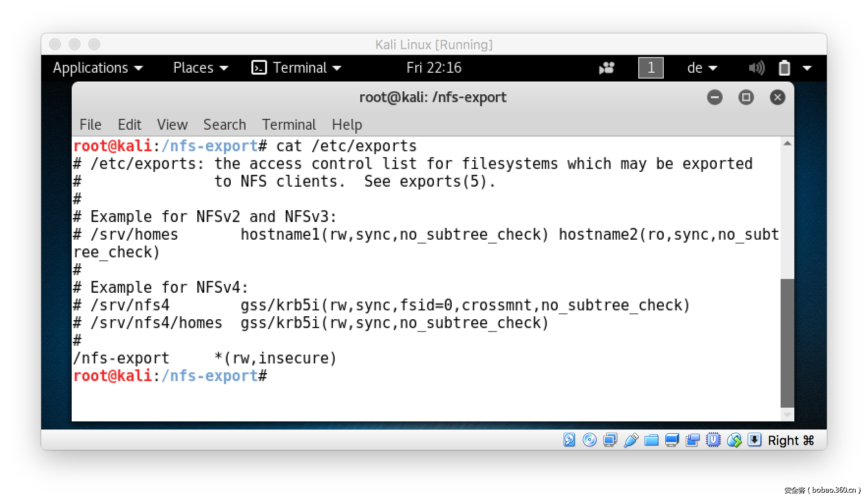Screen dimensions: 868x499
Task: Open the Search menu
Action: (225, 125)
